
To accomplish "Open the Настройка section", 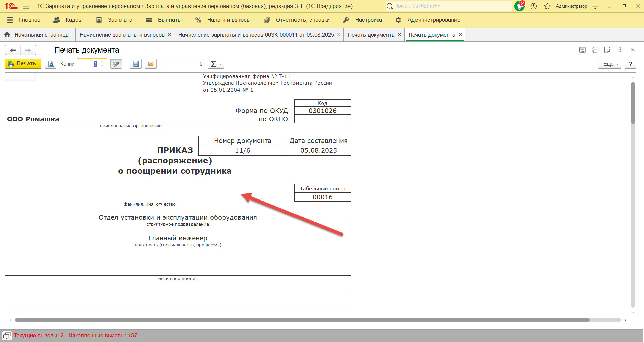I will pyautogui.click(x=363, y=20).
